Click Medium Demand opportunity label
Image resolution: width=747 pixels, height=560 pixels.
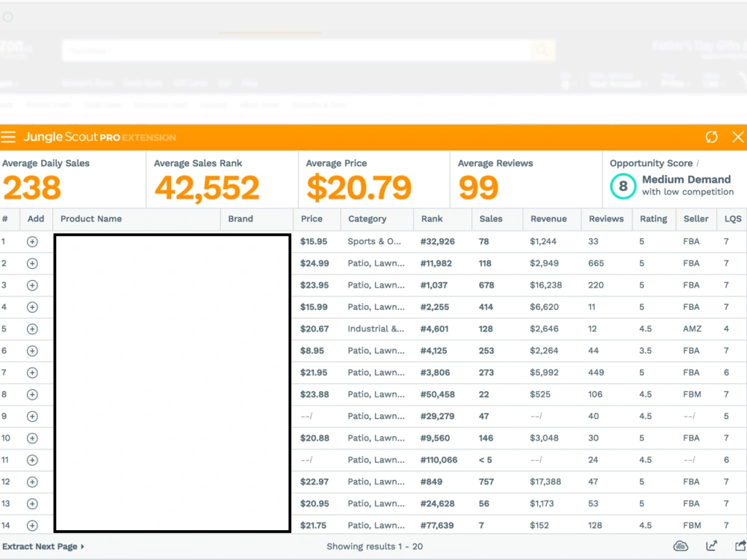pyautogui.click(x=686, y=179)
